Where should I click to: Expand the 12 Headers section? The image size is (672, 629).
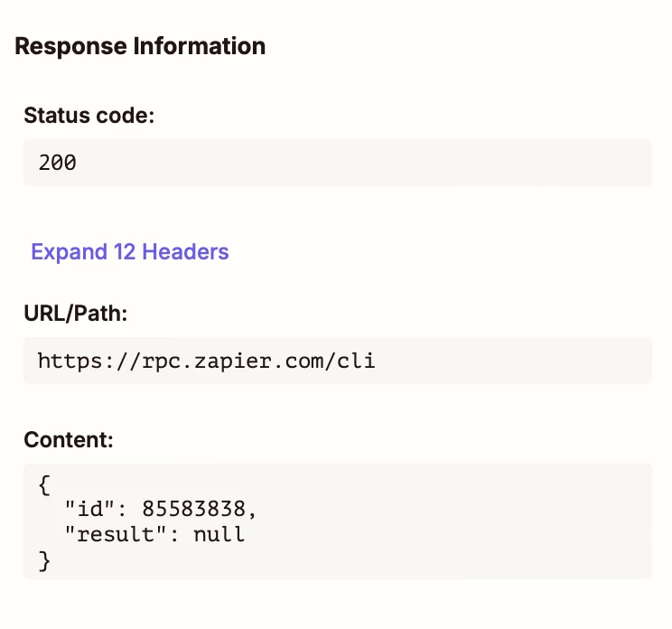click(130, 251)
